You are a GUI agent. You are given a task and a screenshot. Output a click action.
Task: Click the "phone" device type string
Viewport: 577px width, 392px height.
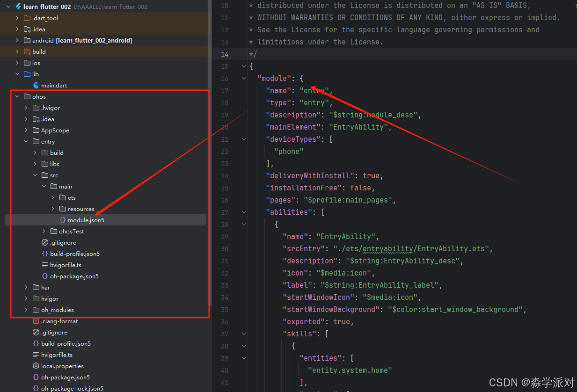[289, 152]
